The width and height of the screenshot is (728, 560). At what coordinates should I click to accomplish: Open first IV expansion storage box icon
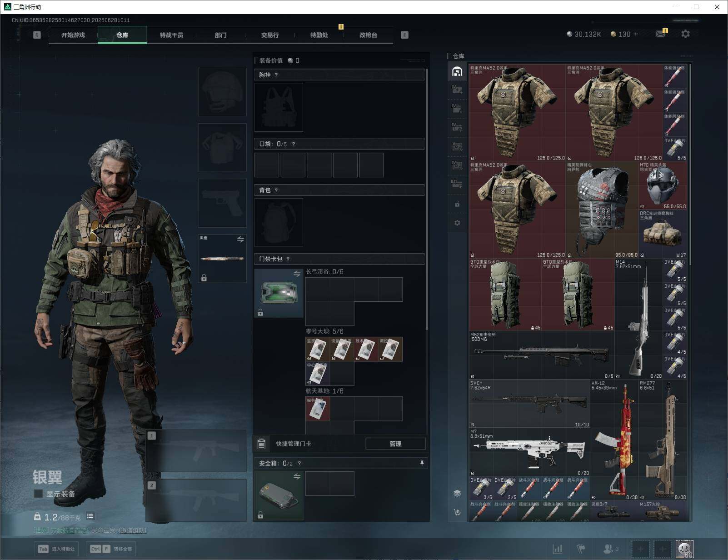pos(457,90)
